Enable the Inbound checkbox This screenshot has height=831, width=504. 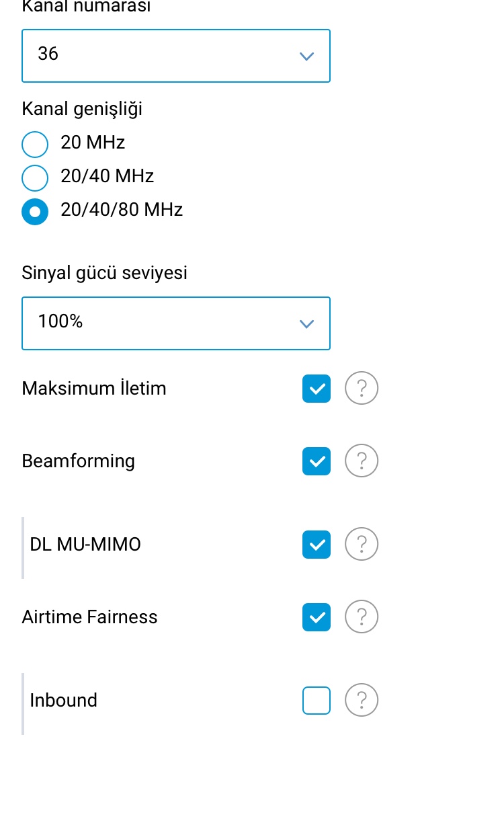click(317, 700)
